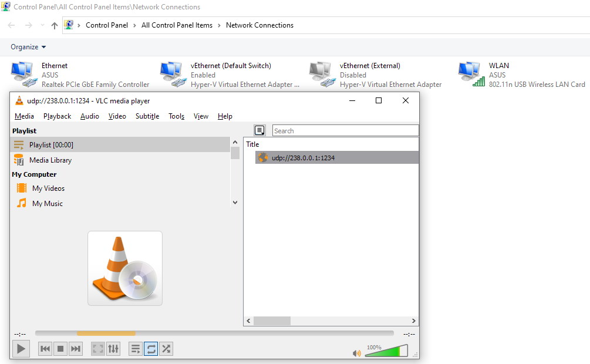
Task: Open the Help menu in VLC
Action: click(225, 116)
